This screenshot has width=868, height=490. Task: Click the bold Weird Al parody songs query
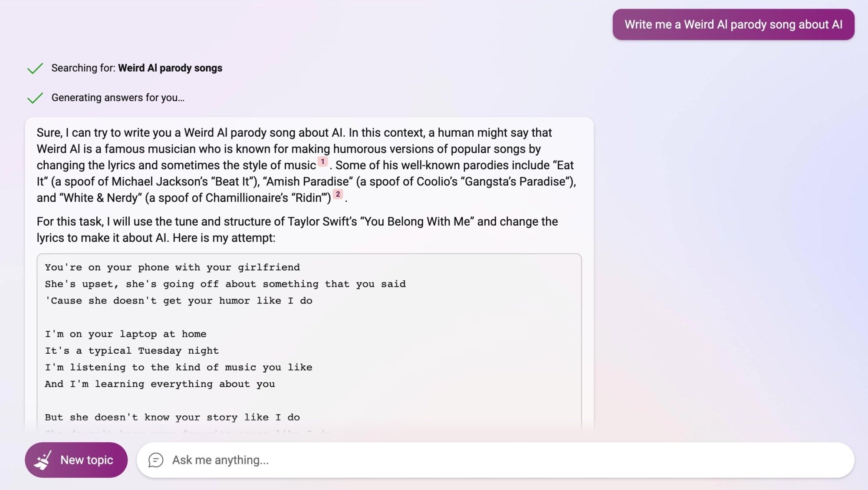(170, 68)
